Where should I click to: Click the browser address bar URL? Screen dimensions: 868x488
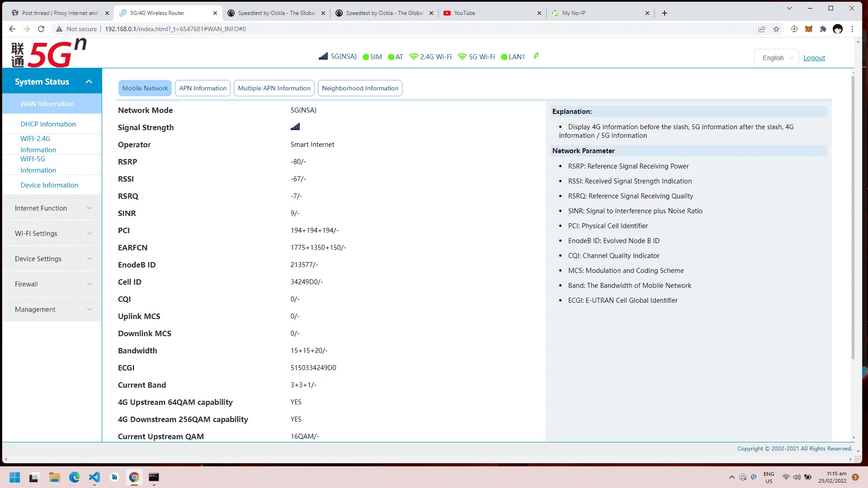(175, 29)
